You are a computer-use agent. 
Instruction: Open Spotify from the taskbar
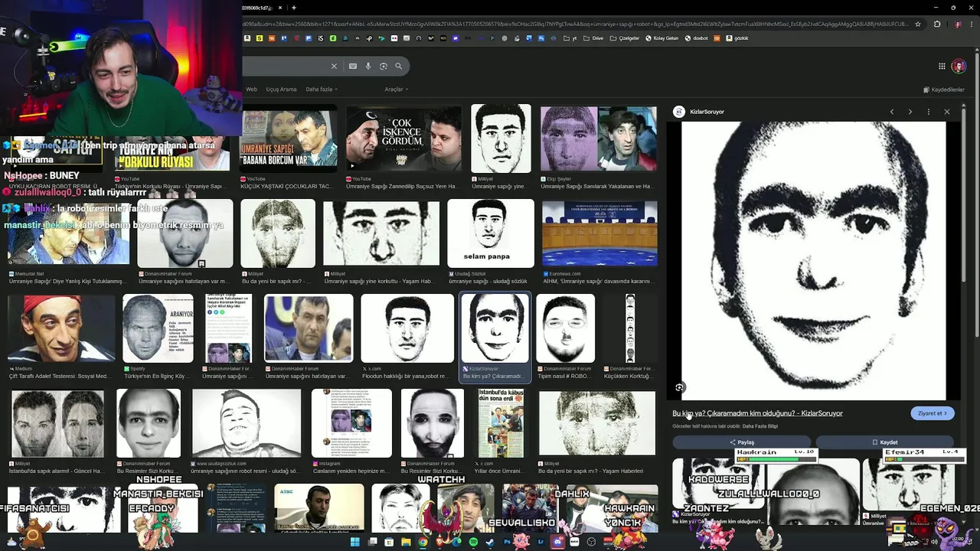click(x=473, y=542)
